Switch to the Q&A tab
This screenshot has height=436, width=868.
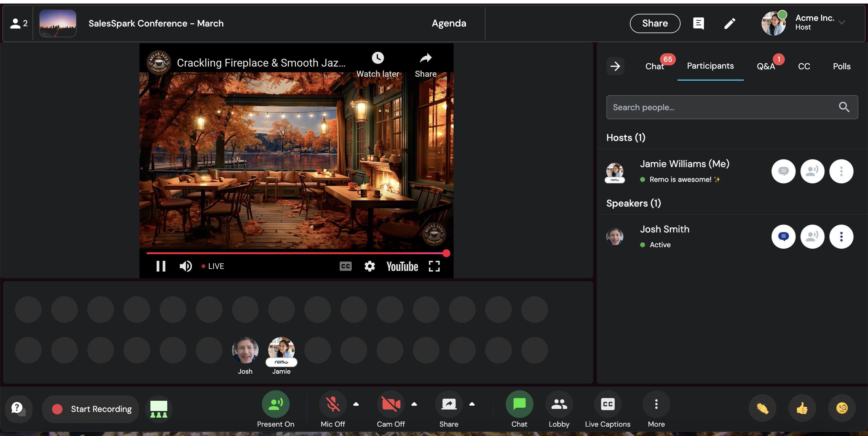click(766, 66)
